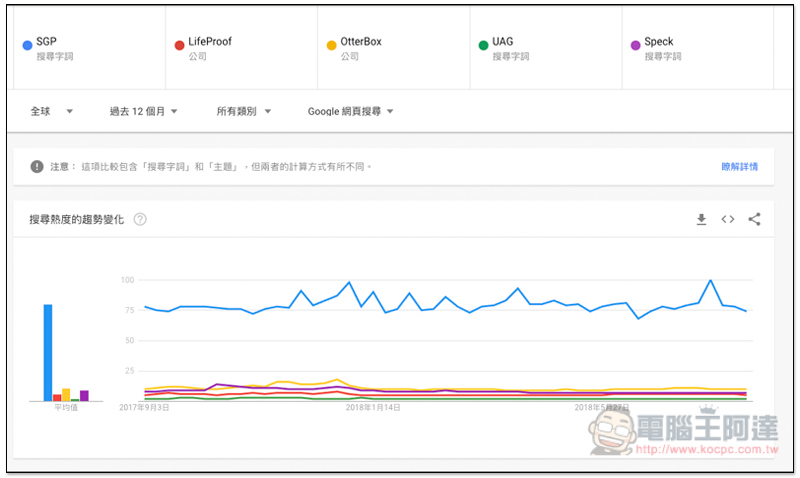This screenshot has height=478, width=800.
Task: Click the red LifeProof color dot
Action: point(179,45)
